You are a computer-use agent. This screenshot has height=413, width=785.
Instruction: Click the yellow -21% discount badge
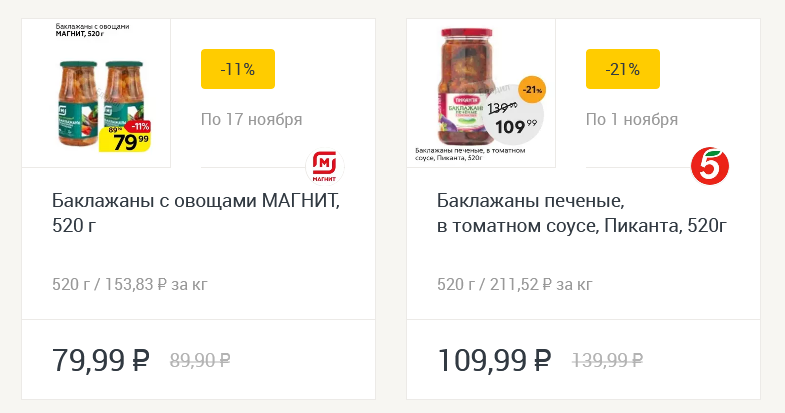pos(622,69)
